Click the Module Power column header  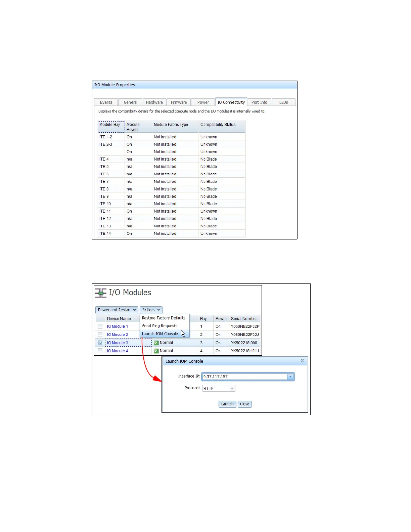[138, 127]
